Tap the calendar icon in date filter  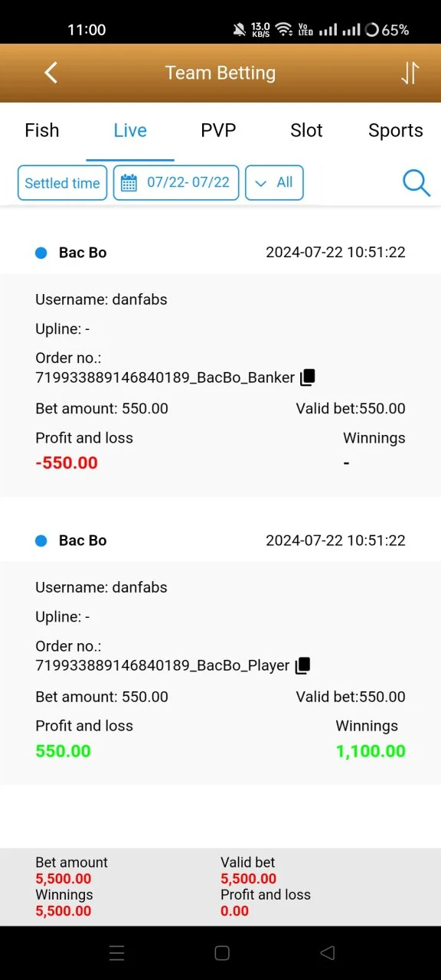click(129, 182)
